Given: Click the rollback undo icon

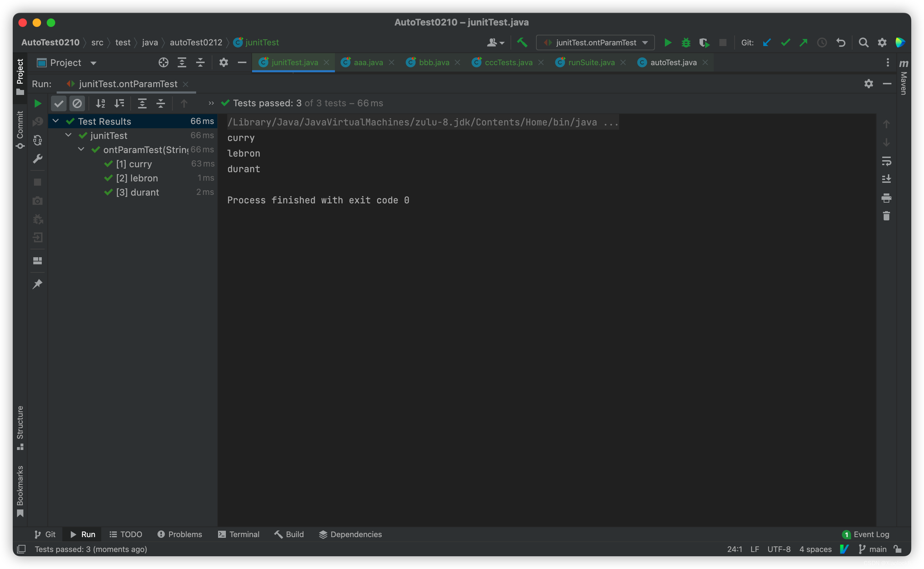Looking at the screenshot, I should point(841,43).
